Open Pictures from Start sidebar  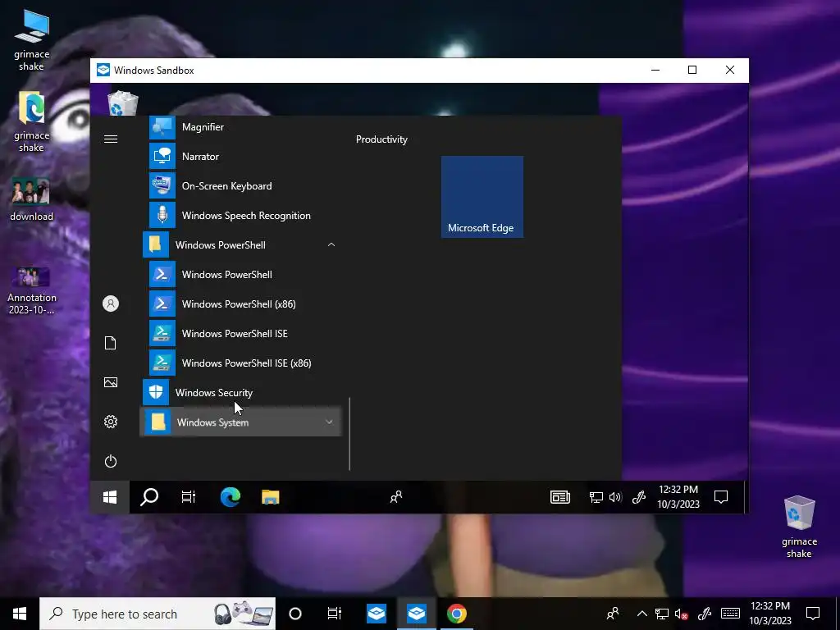111,382
